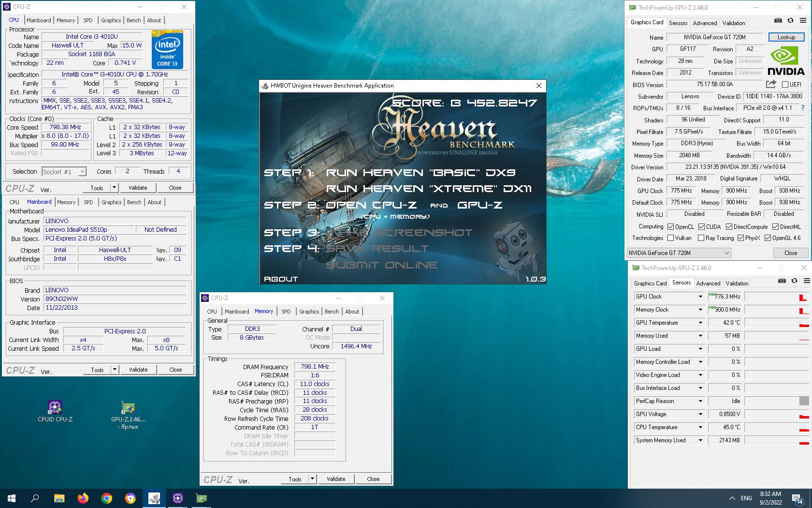Open the notification center icon

797,498
